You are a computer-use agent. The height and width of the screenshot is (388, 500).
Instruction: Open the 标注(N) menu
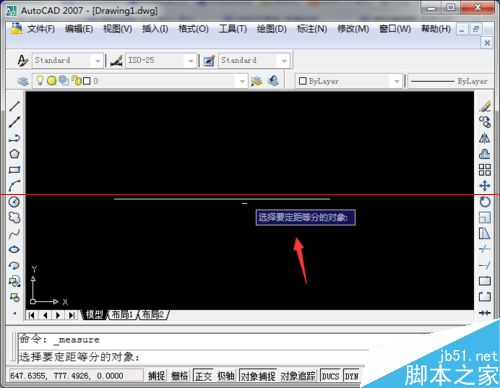pos(312,29)
